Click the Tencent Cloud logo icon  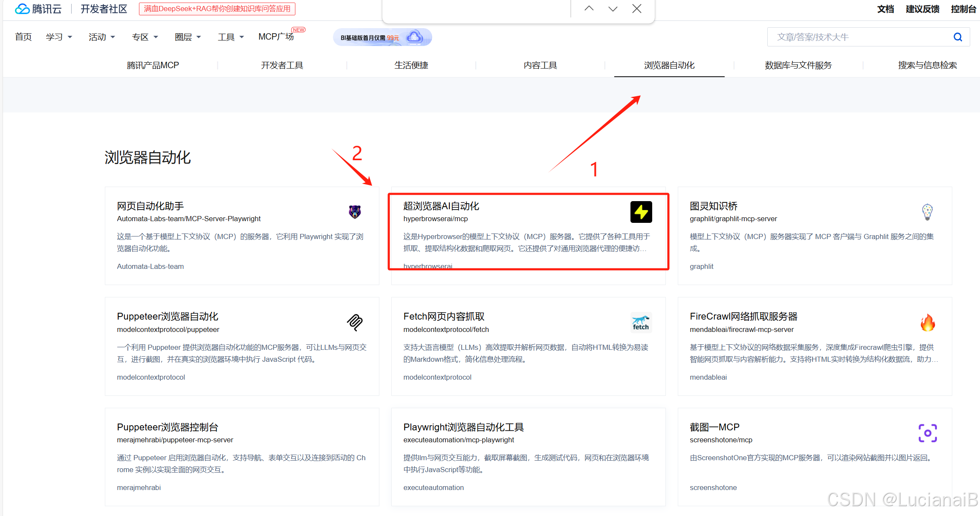click(22, 9)
